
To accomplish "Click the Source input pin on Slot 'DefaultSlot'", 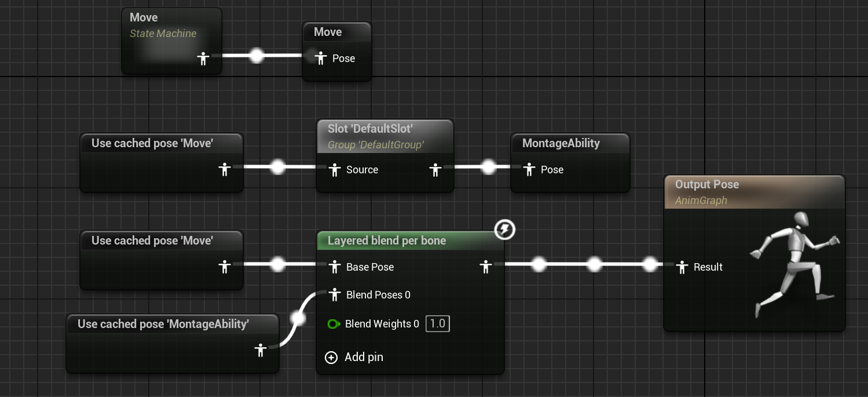I will click(335, 170).
